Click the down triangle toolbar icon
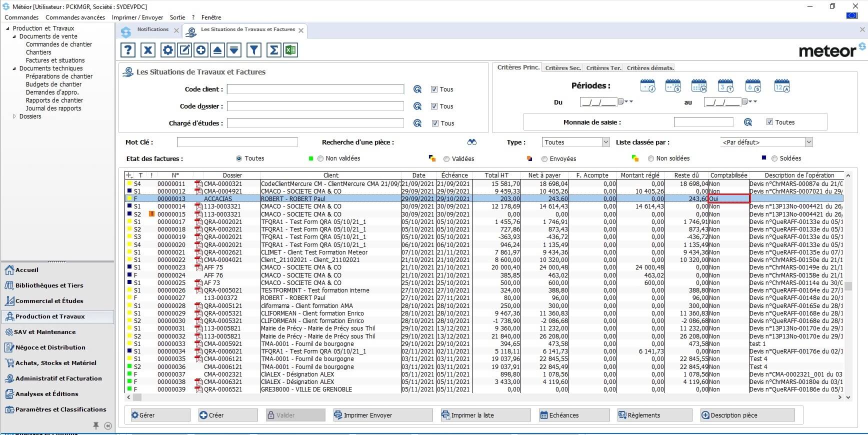Viewport: 868px width, 435px height. [234, 50]
